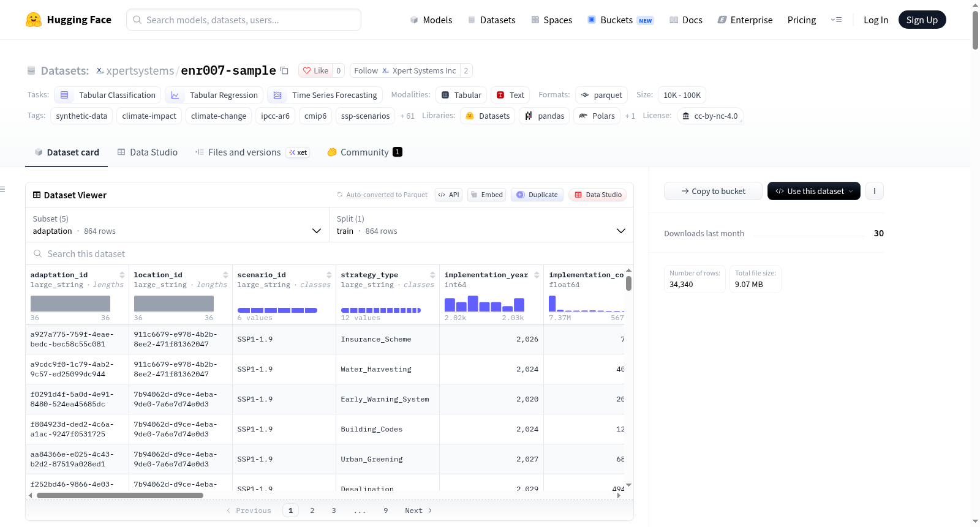Screen dimensions: 980x527
Task: Click the Log In link
Action: (x=876, y=20)
